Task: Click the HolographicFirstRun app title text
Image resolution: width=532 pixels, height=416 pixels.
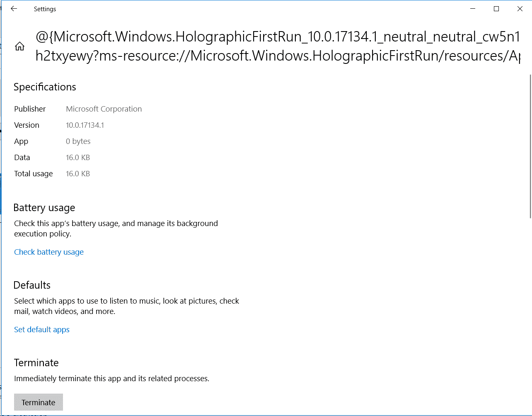Action: point(278,46)
